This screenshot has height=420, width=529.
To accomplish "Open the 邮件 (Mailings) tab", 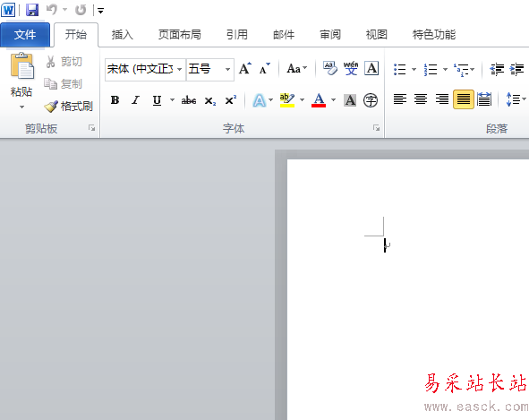I will click(284, 34).
